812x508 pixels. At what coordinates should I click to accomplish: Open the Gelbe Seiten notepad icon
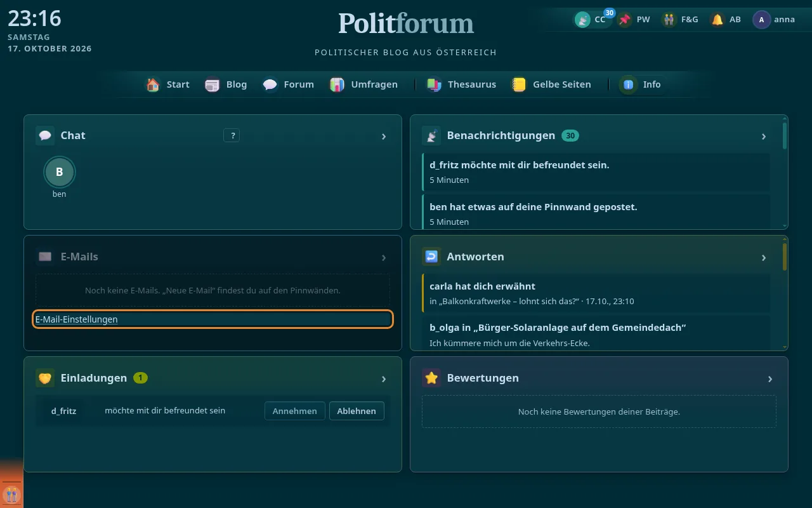[x=520, y=84]
